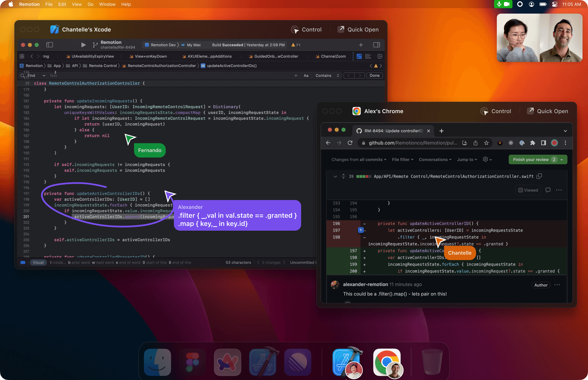The height and width of the screenshot is (380, 588).
Task: Open the GuidedOnb...wController tab
Action: point(273,56)
